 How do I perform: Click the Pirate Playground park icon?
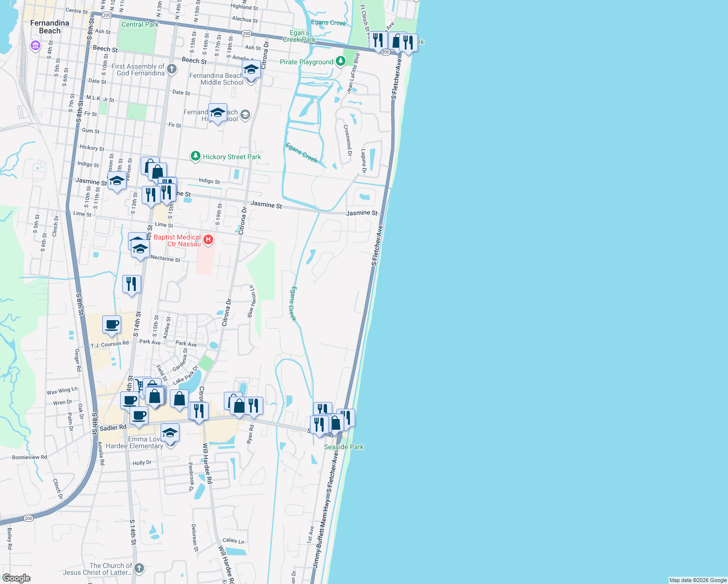[x=340, y=61]
